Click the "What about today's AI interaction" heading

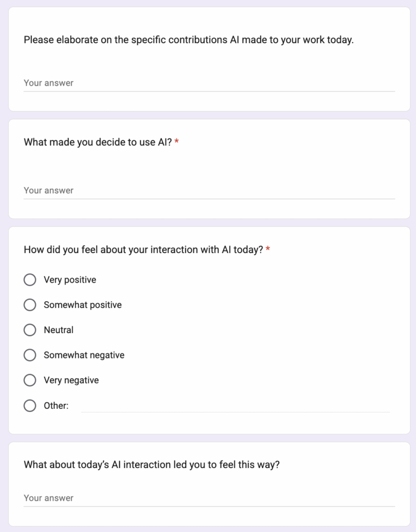tap(152, 465)
